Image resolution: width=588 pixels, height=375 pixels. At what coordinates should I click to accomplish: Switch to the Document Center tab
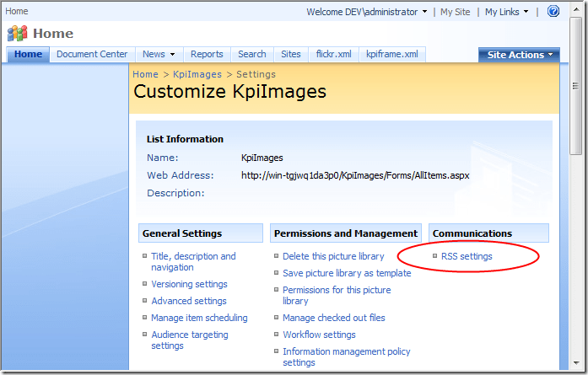tap(92, 54)
